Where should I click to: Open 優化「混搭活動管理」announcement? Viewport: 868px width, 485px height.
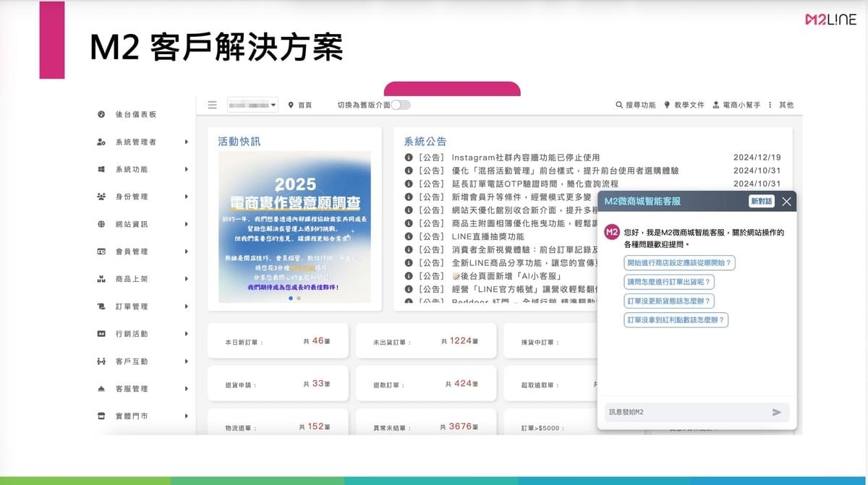point(565,171)
